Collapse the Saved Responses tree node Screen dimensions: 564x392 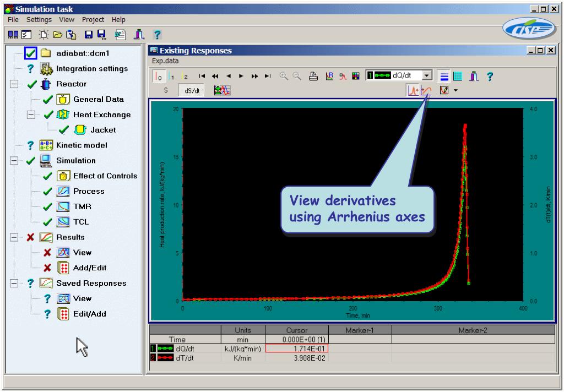tap(14, 284)
